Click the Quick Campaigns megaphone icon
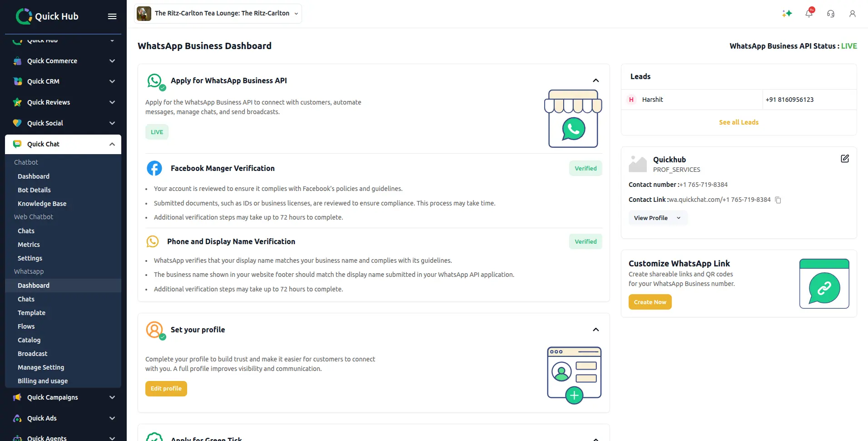Screen dimensions: 868x441 (x=17, y=397)
